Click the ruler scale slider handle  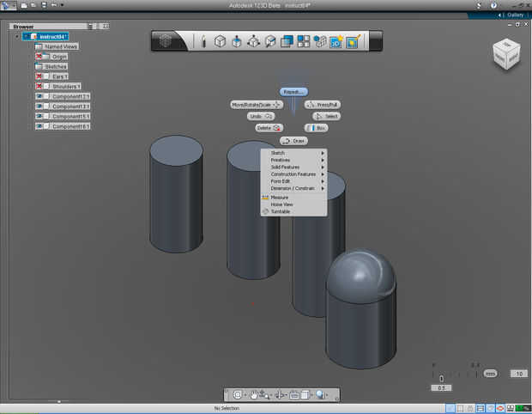442,378
